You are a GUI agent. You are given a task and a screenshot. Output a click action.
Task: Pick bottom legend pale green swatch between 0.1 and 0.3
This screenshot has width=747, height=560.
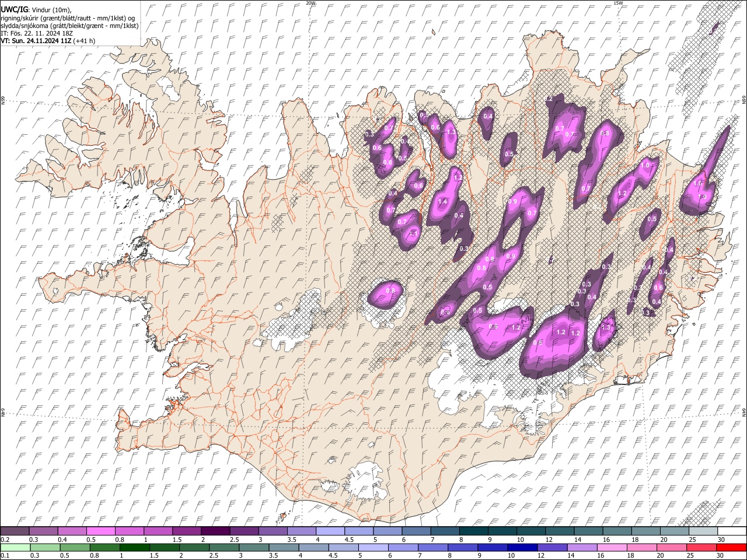[15, 548]
